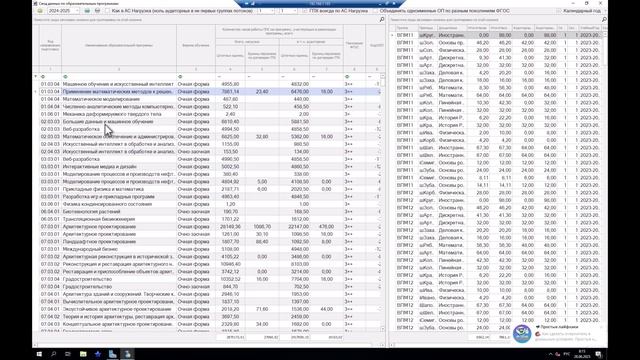Screen dimensions: 640x360
Task: Click the second toolbar icon after the year box
Action: 97,11
